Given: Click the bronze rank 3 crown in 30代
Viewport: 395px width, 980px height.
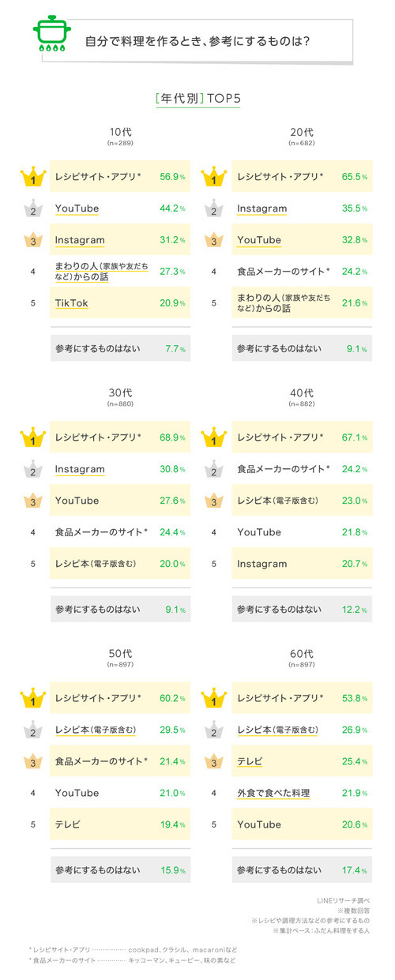Looking at the screenshot, I should 32,501.
